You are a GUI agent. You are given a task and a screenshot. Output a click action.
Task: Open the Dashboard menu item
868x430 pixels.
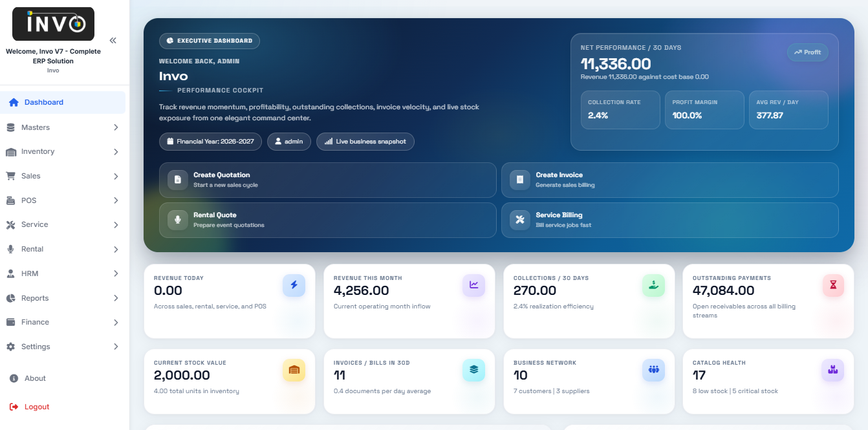pos(63,102)
